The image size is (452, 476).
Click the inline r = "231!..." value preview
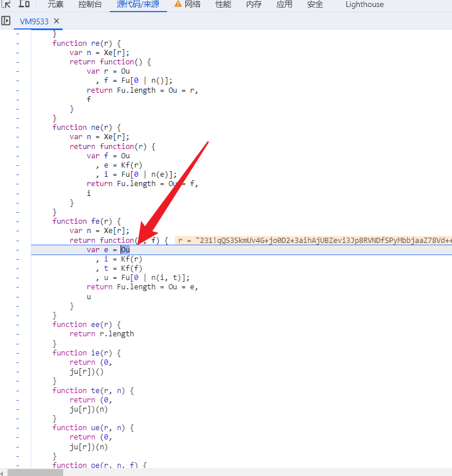point(313,240)
